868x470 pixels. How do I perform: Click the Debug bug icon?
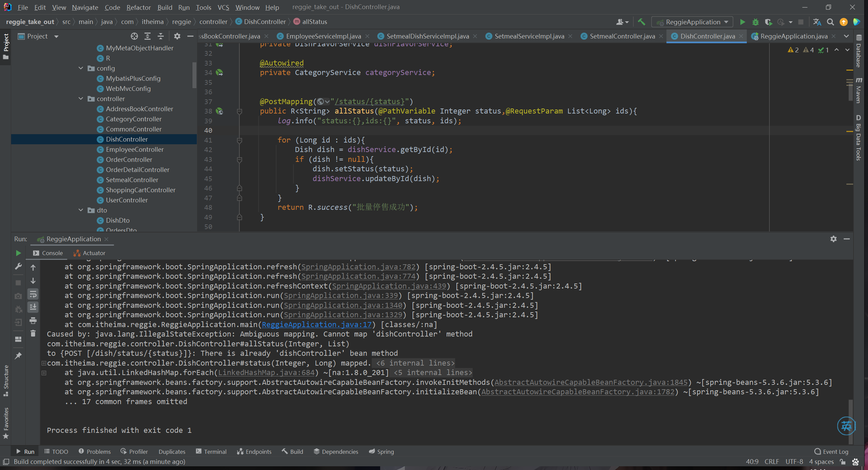[755, 22]
